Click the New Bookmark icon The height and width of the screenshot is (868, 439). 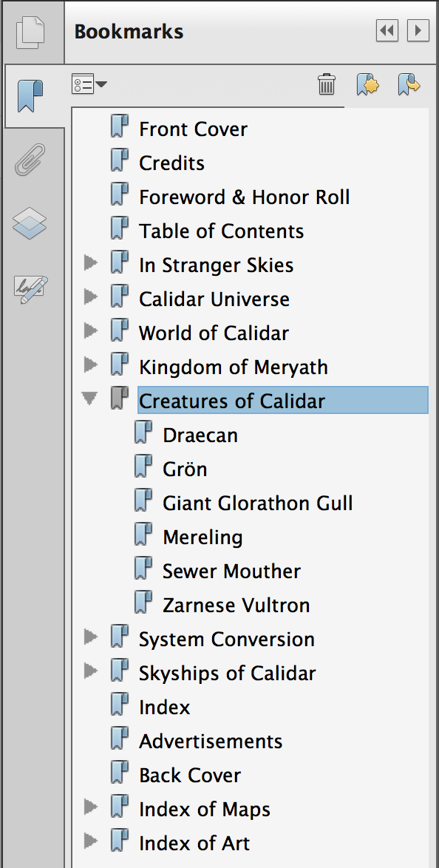tap(367, 85)
